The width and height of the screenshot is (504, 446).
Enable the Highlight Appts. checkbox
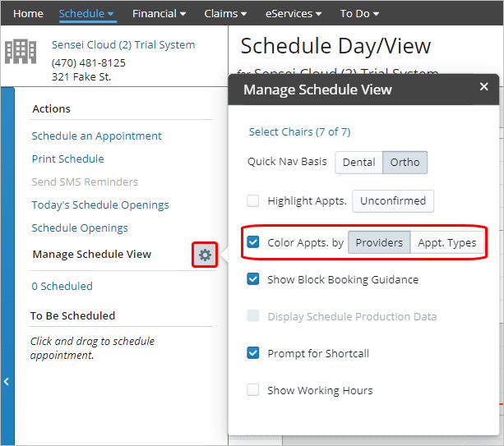click(x=253, y=200)
